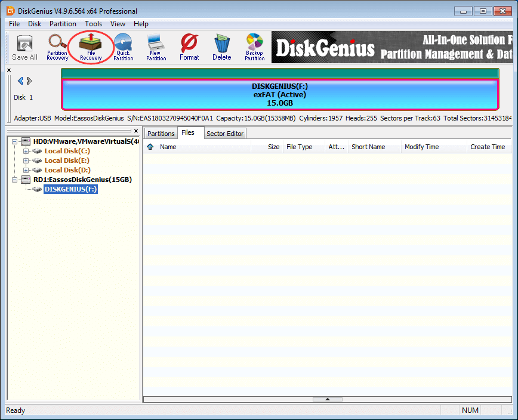Go to previous disk with left arrow
Screen dimensions: 518x420
point(20,81)
